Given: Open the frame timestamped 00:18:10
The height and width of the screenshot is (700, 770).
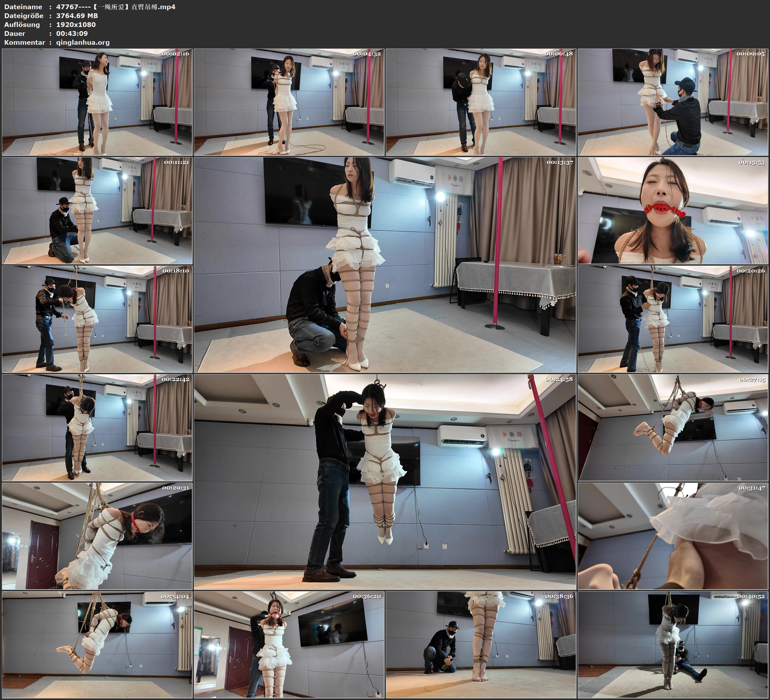Looking at the screenshot, I should 97,319.
